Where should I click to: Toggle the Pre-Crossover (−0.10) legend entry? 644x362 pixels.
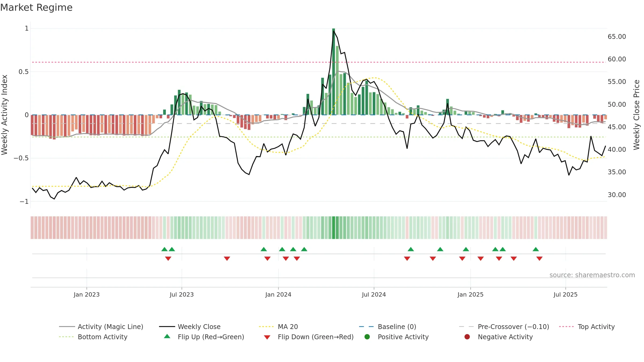(x=504, y=327)
